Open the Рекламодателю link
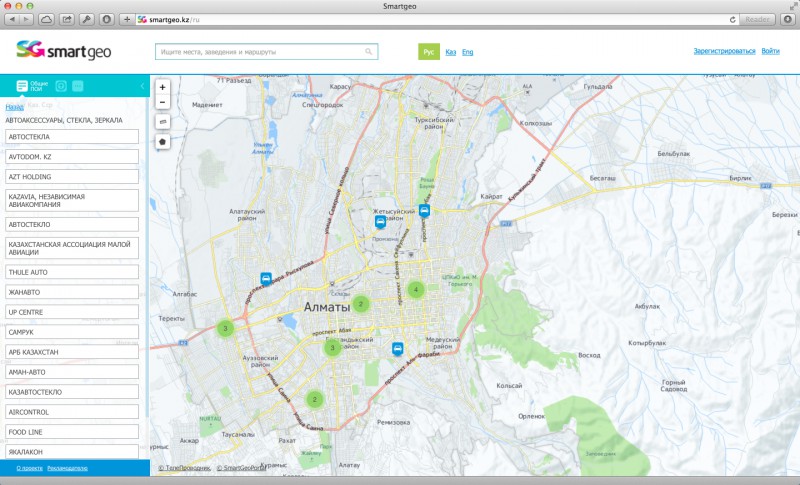The image size is (800, 485). pos(67,468)
